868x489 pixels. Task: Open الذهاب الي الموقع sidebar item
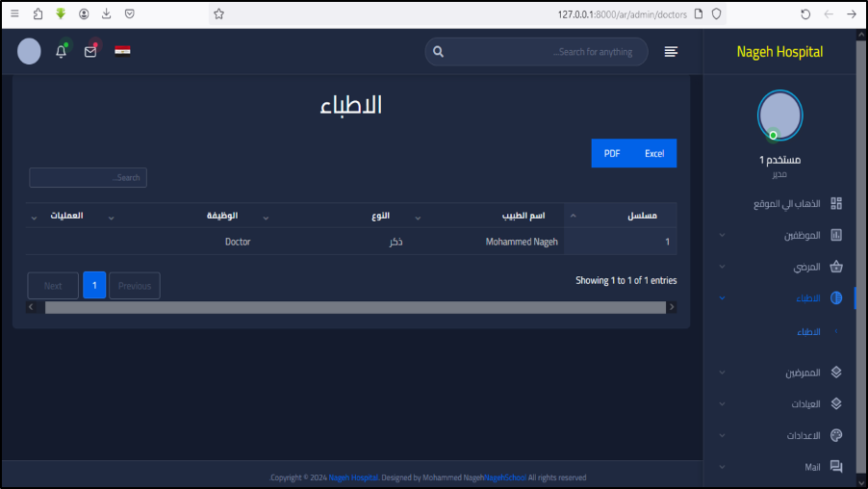click(786, 204)
